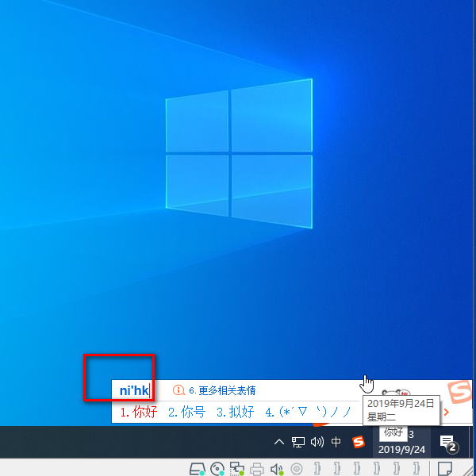The width and height of the screenshot is (476, 476).
Task: Select candidate 1 你好 in IME bar
Action: coord(139,412)
